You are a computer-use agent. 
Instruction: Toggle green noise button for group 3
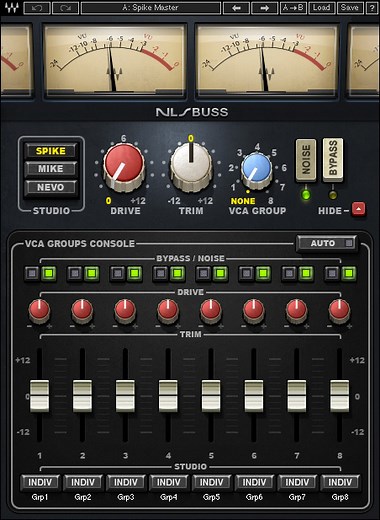coord(134,273)
